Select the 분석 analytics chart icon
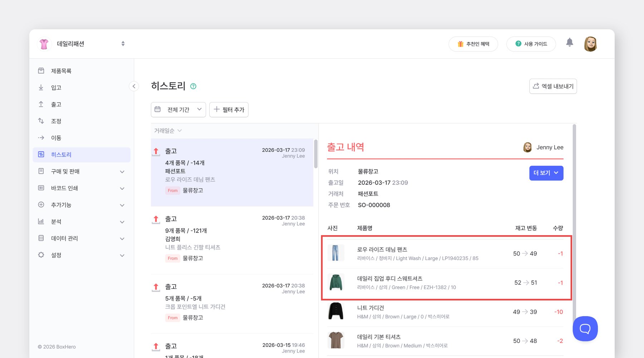Viewport: 644px width, 358px height. coord(41,222)
